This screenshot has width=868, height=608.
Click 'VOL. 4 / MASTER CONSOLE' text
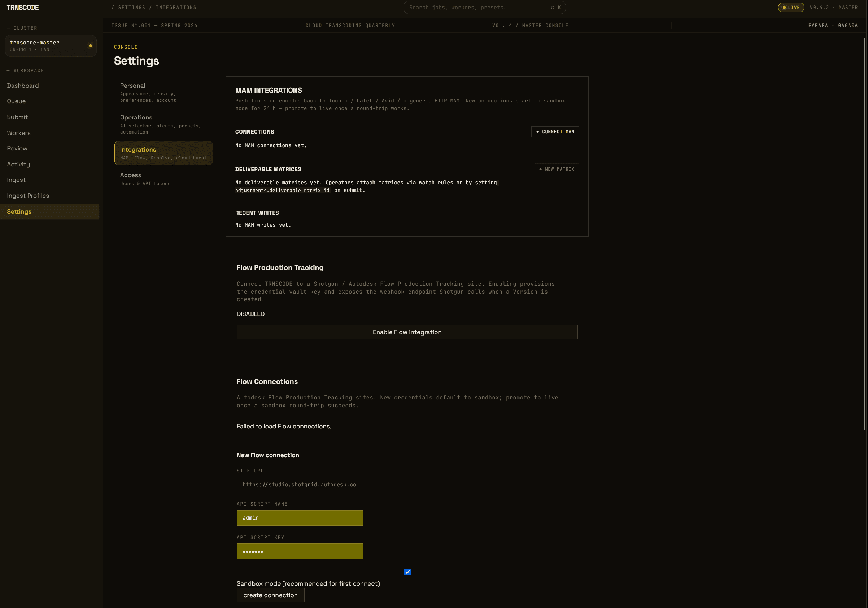530,25
